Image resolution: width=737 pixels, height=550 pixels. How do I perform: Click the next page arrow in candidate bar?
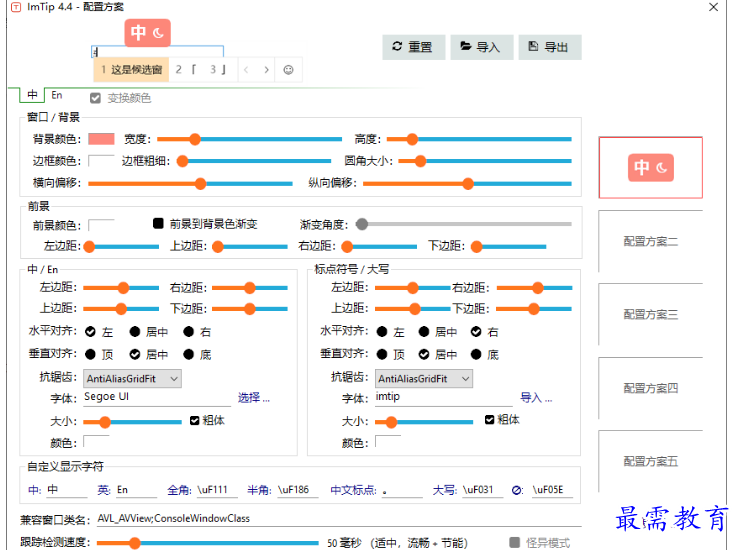pos(267,70)
